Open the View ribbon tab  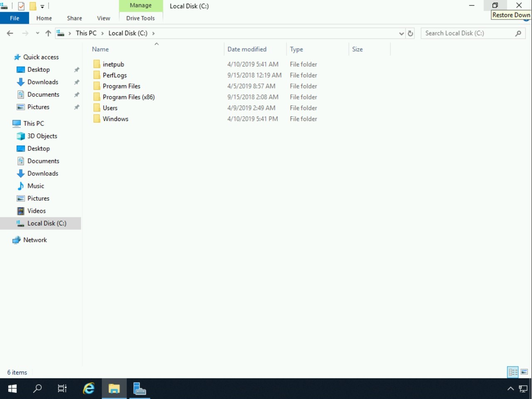(x=103, y=18)
